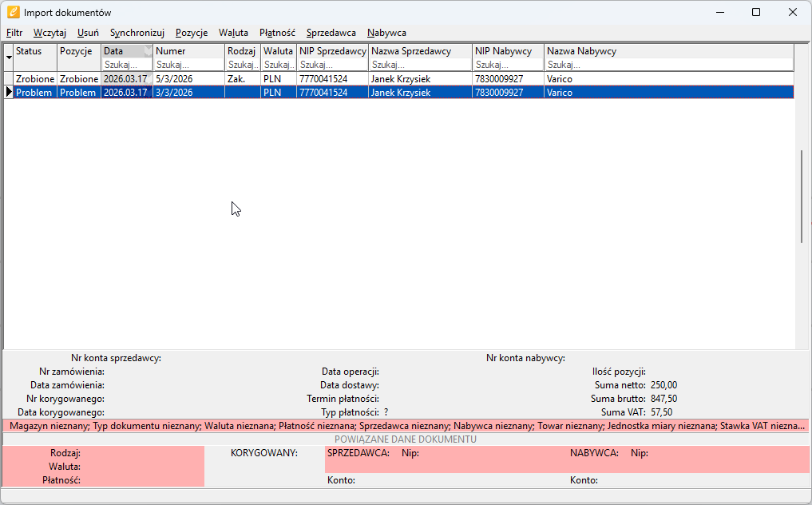Select the row with number 5/3/2026
This screenshot has height=505, width=812.
[188, 79]
